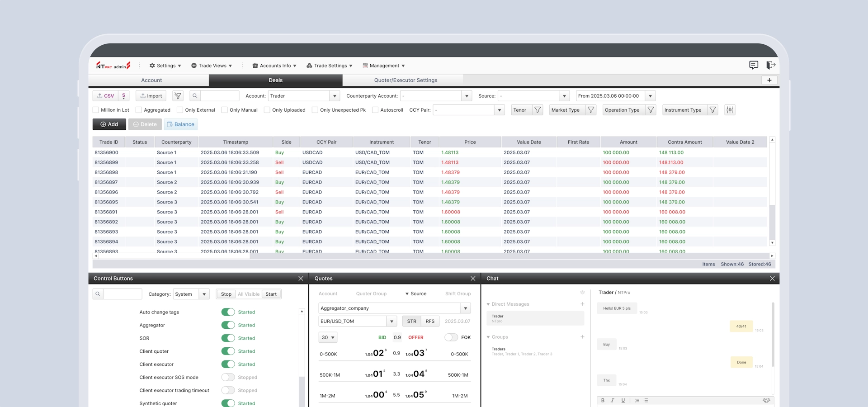Open the Trade Views menu
The width and height of the screenshot is (868, 407).
point(212,66)
